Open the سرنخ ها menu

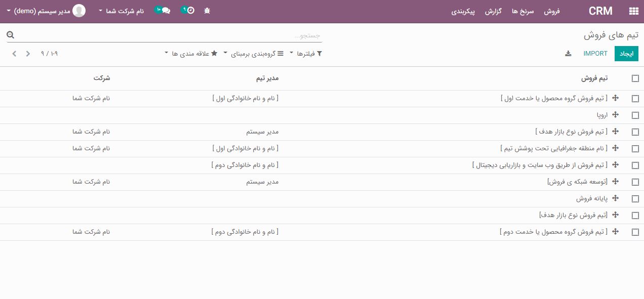coord(523,11)
